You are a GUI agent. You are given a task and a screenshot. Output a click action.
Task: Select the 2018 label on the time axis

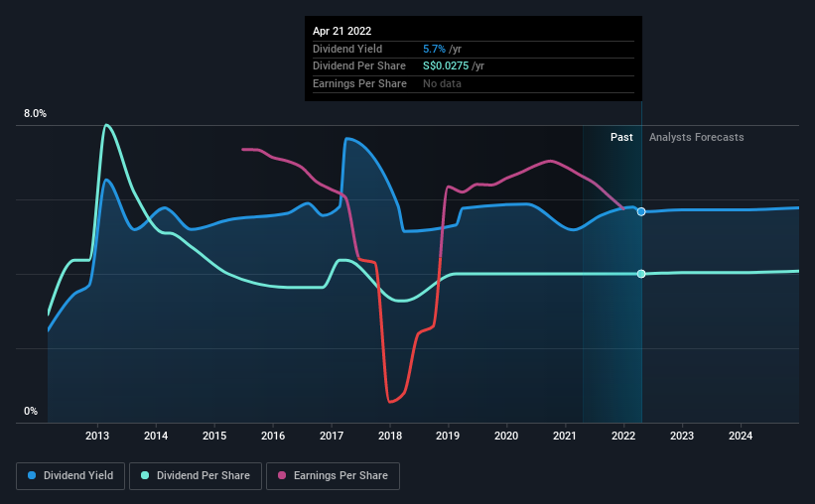pyautogui.click(x=390, y=436)
